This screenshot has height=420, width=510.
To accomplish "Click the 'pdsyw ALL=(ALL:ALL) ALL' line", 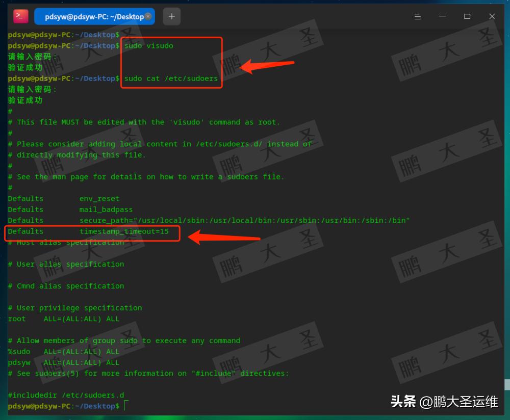I will 63,362.
